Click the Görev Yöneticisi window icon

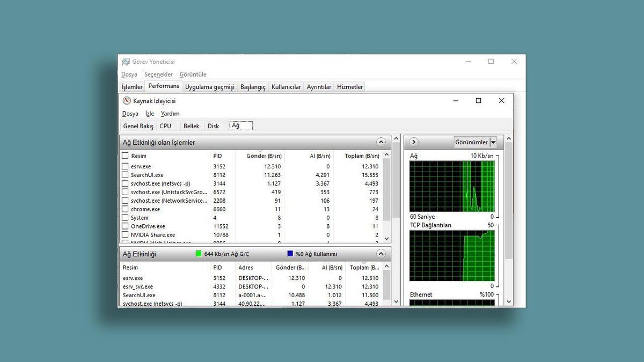126,62
